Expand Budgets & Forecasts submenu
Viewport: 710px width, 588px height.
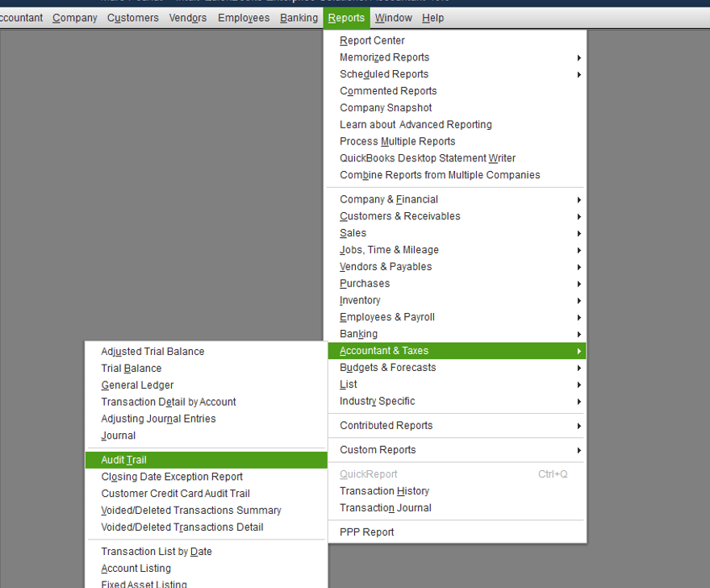tap(457, 368)
